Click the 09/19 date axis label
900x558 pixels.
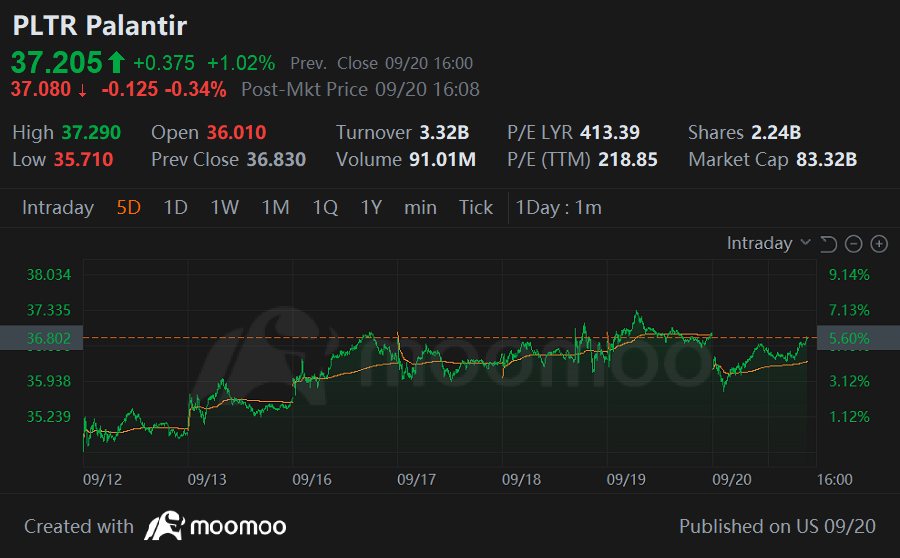pos(626,479)
